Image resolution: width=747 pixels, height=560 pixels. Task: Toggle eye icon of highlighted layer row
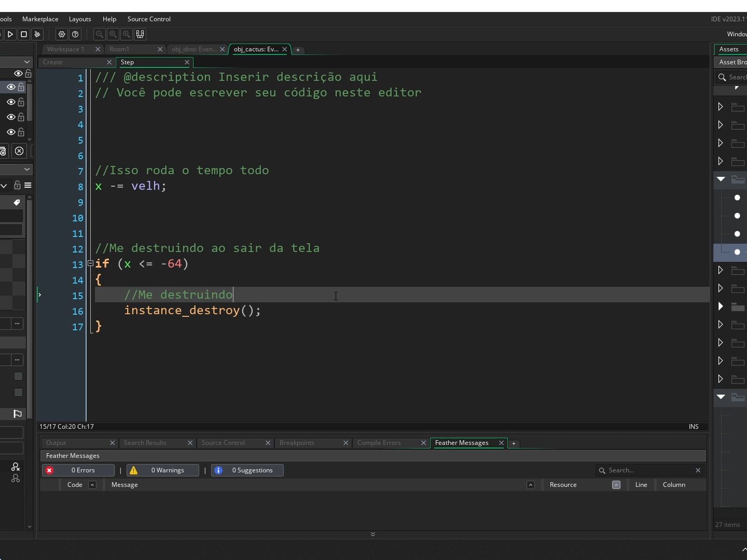pos(11,87)
